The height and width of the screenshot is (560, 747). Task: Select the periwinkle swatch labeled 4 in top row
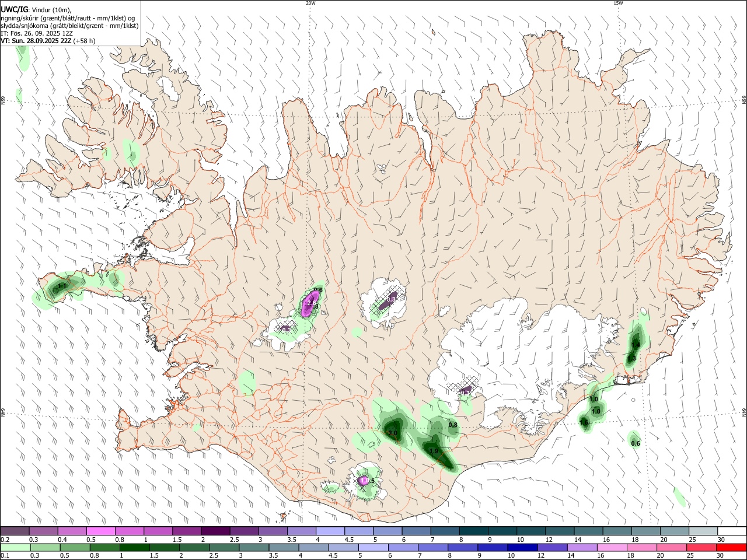[330, 531]
